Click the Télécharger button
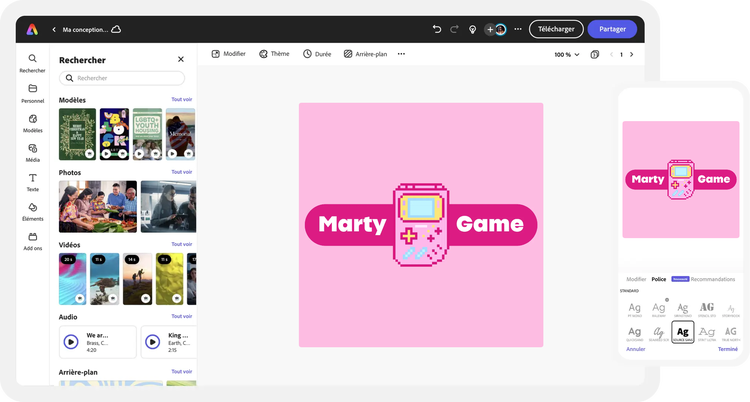750x402 pixels. click(x=556, y=29)
